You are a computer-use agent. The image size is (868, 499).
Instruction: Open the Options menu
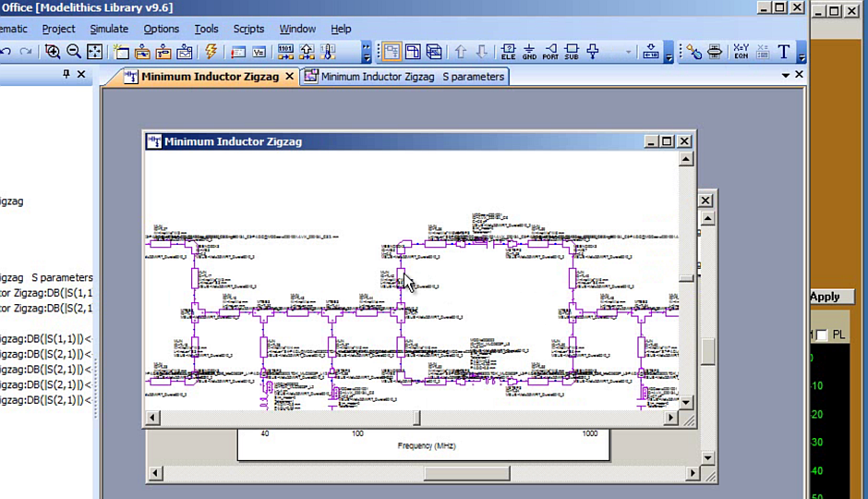161,29
